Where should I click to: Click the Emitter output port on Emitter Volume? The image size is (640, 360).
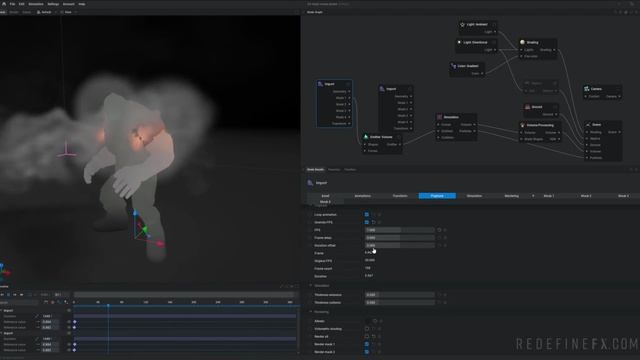tap(400, 144)
